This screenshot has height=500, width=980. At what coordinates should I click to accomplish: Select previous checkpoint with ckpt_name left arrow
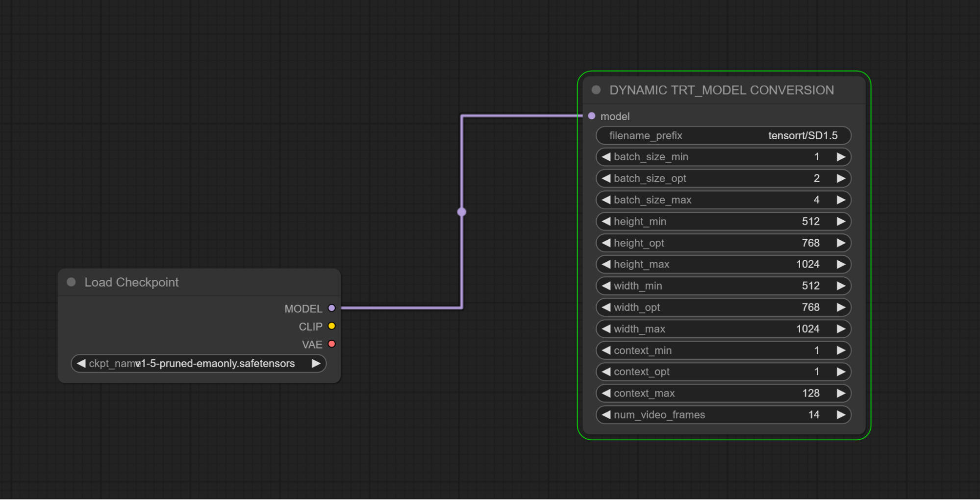[x=81, y=364]
